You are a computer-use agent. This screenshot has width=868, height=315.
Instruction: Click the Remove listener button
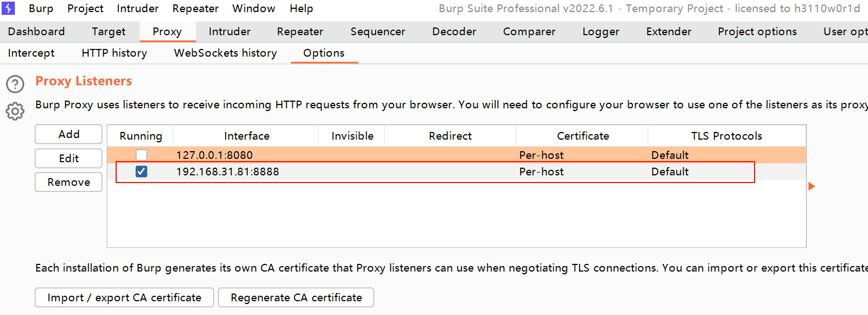pos(69,182)
